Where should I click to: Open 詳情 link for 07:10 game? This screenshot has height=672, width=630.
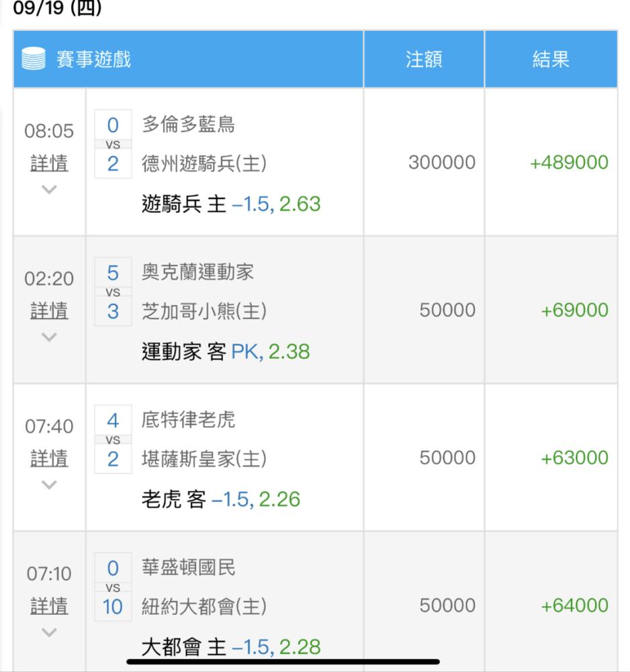[49, 606]
